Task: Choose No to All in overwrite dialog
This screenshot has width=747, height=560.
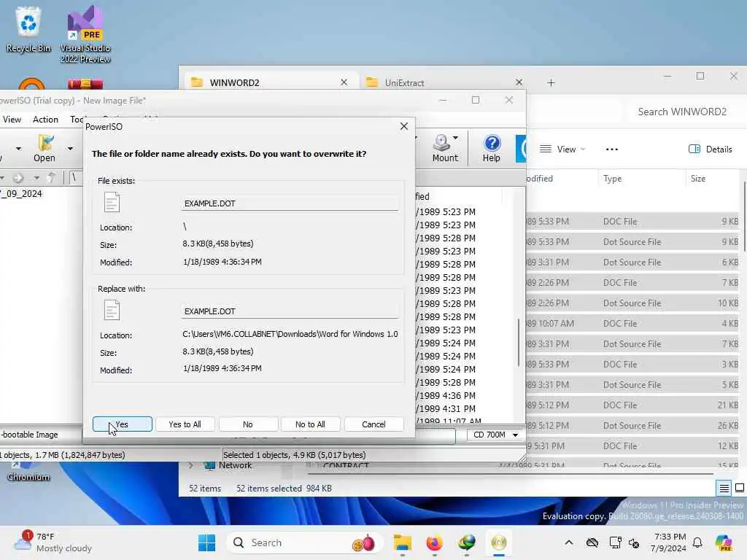Action: 310,424
